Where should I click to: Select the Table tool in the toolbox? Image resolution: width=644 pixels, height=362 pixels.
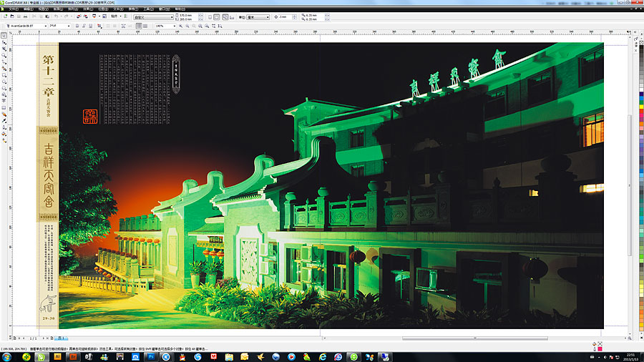(x=4, y=107)
